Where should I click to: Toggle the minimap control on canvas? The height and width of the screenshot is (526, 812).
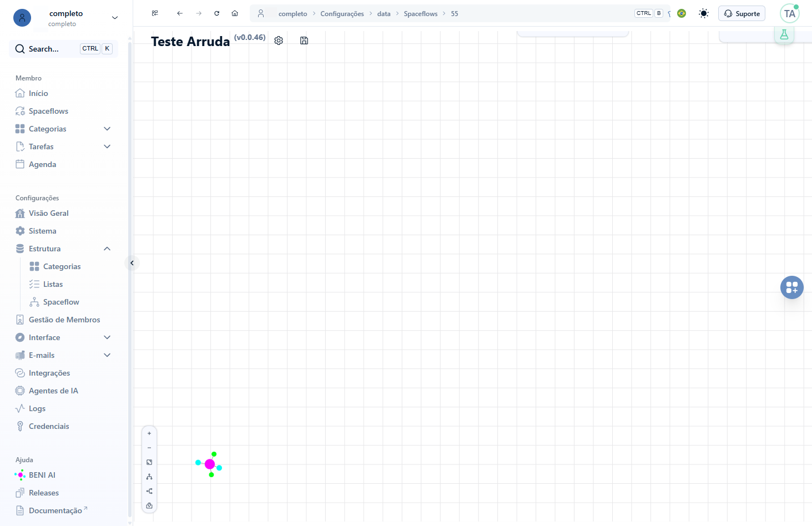(149, 505)
